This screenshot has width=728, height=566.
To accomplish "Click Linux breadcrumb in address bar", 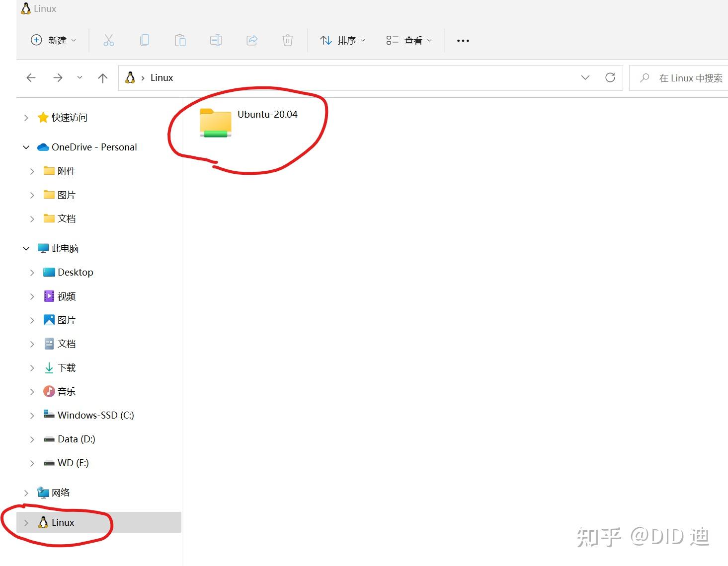I will [x=162, y=78].
